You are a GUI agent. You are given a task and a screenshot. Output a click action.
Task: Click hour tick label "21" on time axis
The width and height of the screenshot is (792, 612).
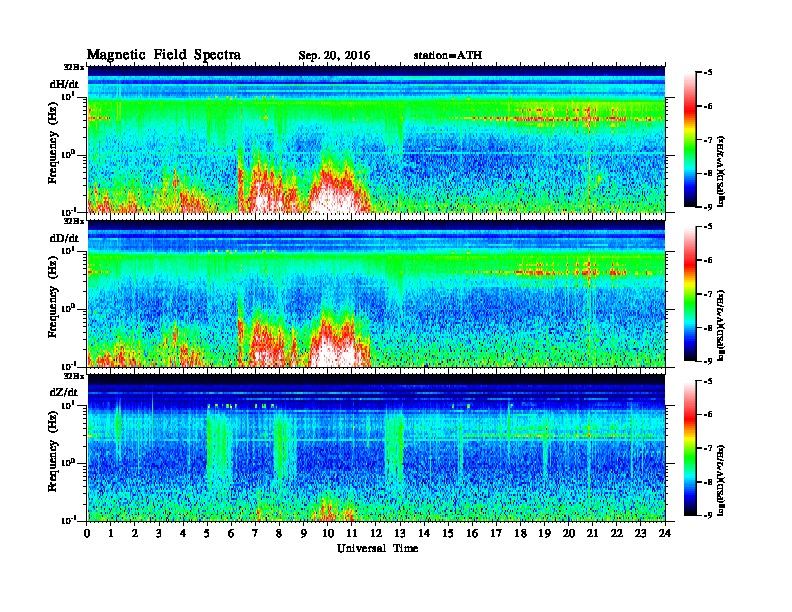[592, 533]
